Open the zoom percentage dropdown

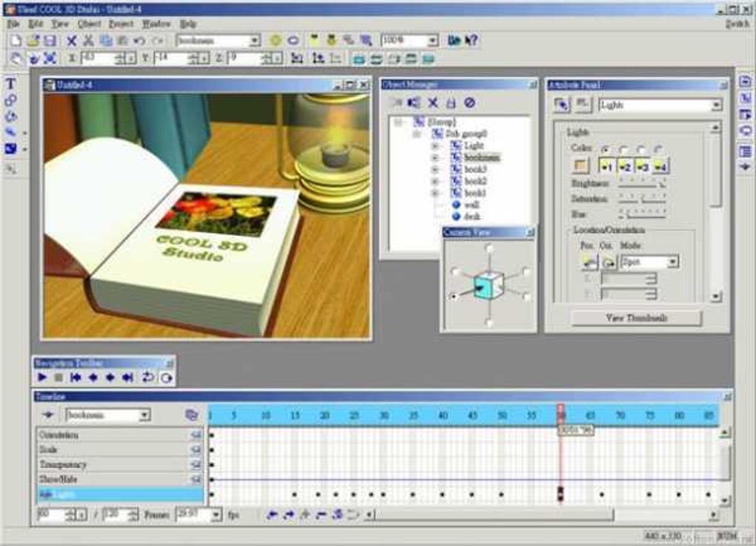point(433,41)
